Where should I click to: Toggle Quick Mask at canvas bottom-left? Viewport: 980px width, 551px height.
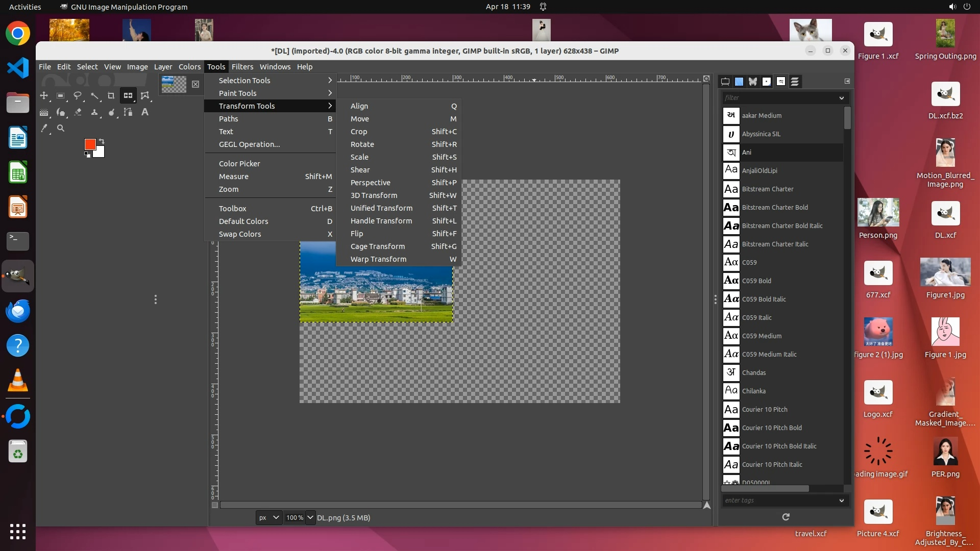click(x=215, y=505)
